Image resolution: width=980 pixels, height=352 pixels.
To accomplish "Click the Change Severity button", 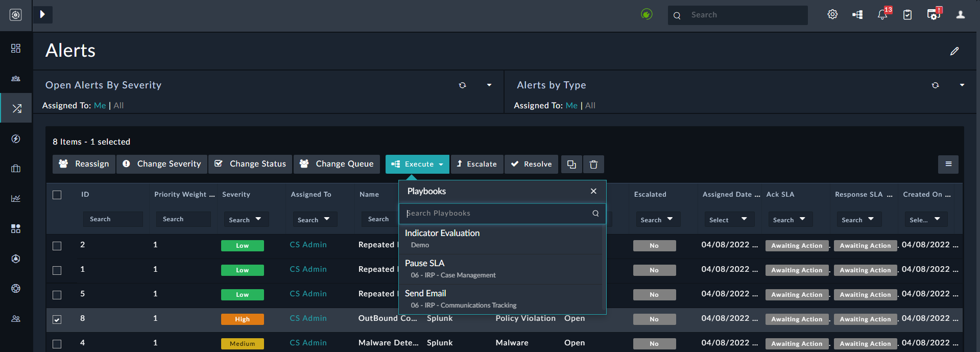I will tap(162, 164).
